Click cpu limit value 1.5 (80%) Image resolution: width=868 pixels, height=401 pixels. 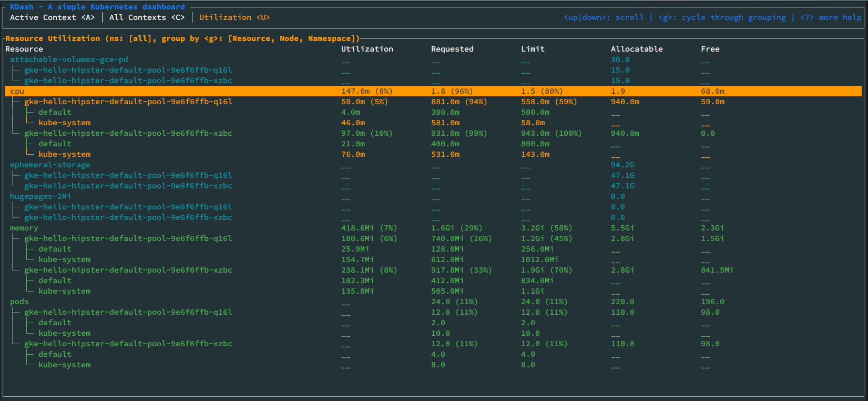(542, 91)
